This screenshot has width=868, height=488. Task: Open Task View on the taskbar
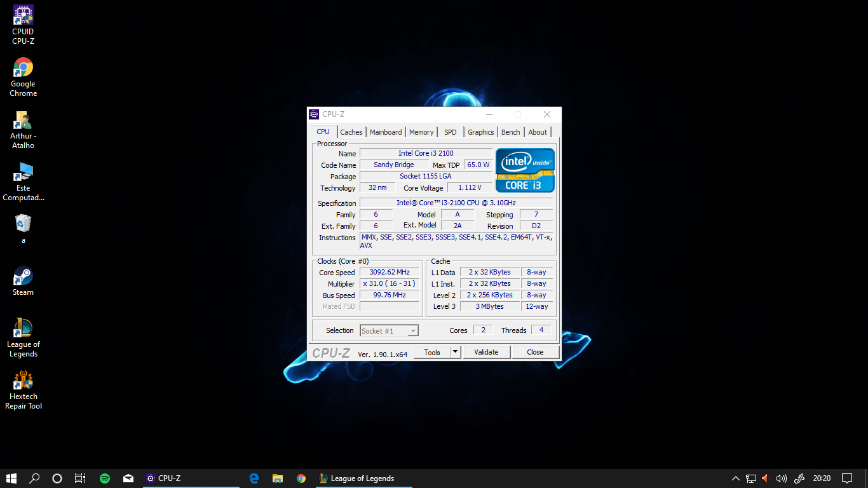[79, 478]
